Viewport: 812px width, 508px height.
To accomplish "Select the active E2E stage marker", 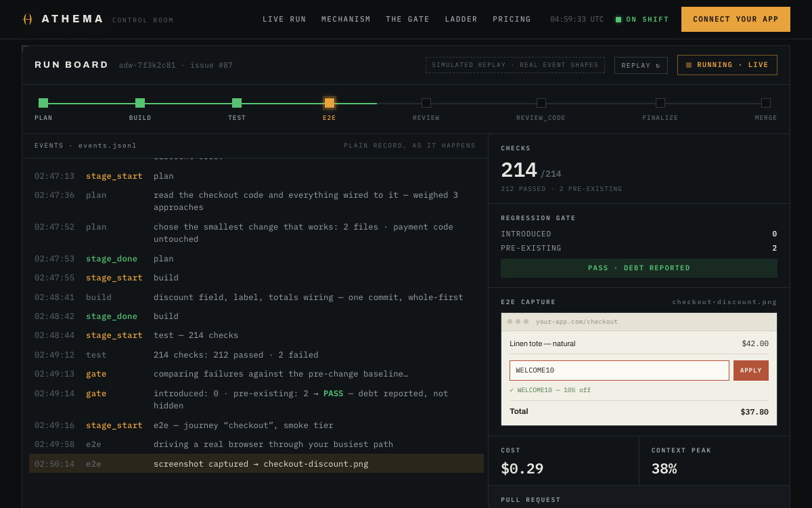I will click(x=330, y=103).
